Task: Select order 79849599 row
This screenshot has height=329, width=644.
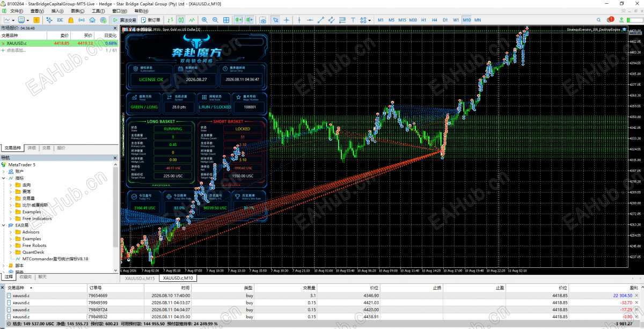Action: click(x=322, y=303)
